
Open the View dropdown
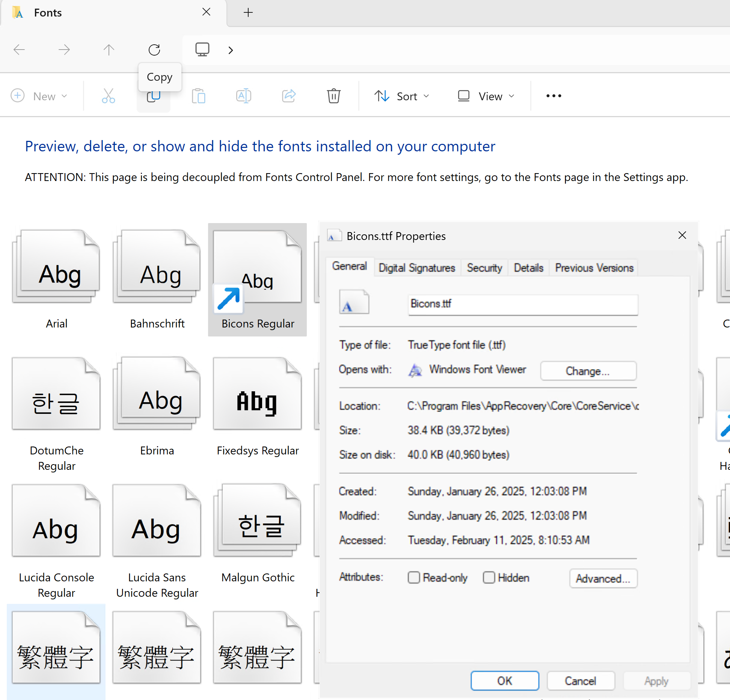(x=486, y=96)
